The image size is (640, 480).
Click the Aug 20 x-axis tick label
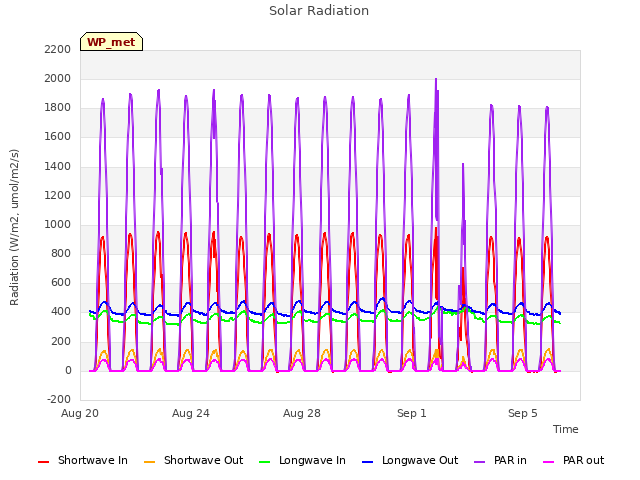pos(80,413)
